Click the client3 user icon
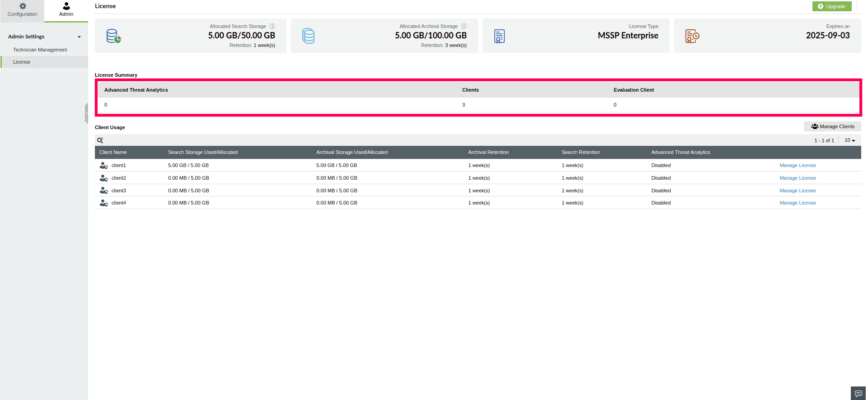 pos(103,191)
